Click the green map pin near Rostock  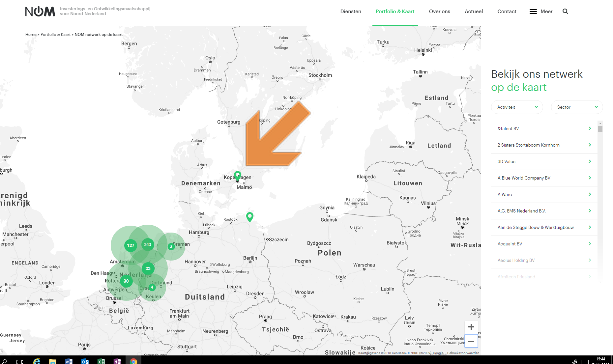250,217
